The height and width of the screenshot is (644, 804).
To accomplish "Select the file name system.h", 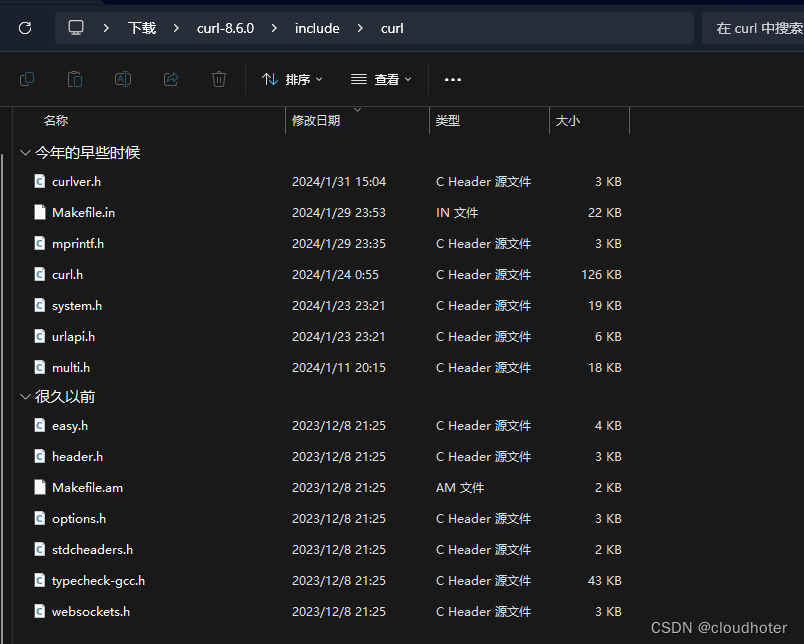I will tap(77, 306).
